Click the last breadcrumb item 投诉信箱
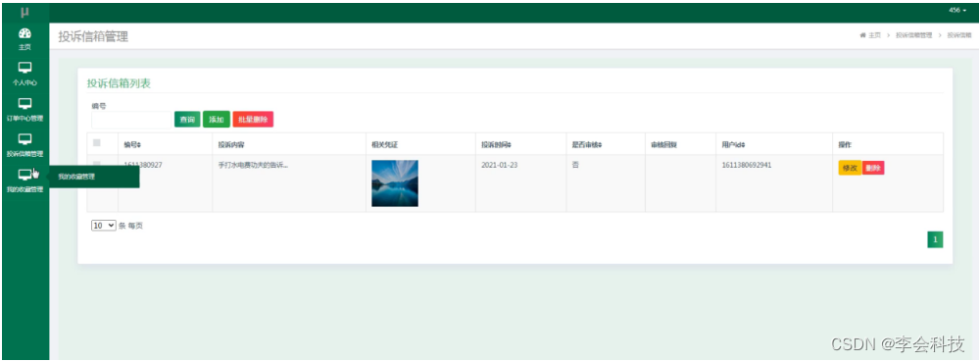 point(958,35)
